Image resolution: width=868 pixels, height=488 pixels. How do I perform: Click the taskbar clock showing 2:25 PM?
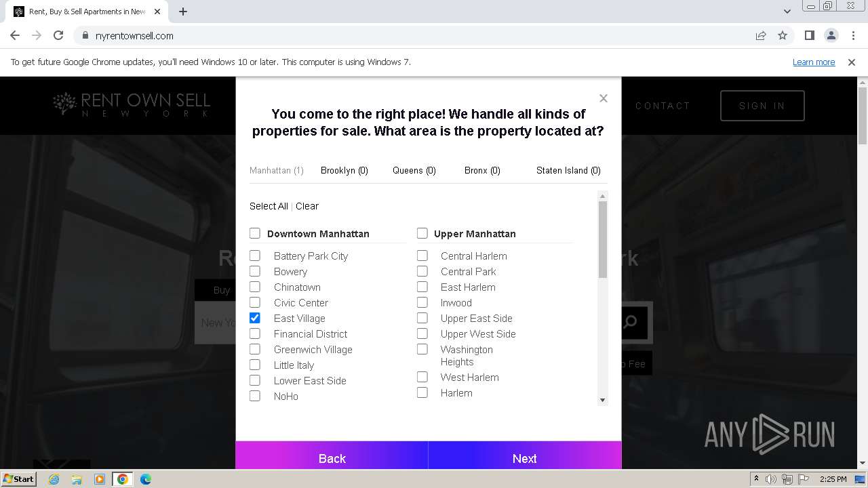click(x=833, y=479)
